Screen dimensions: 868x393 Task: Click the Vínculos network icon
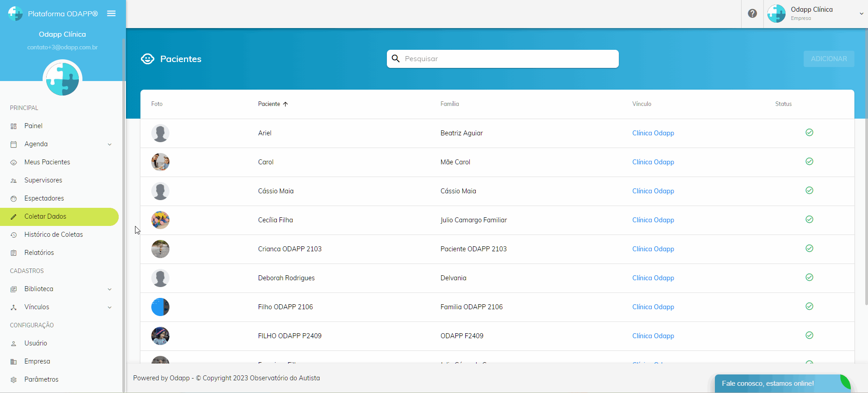pos(14,307)
